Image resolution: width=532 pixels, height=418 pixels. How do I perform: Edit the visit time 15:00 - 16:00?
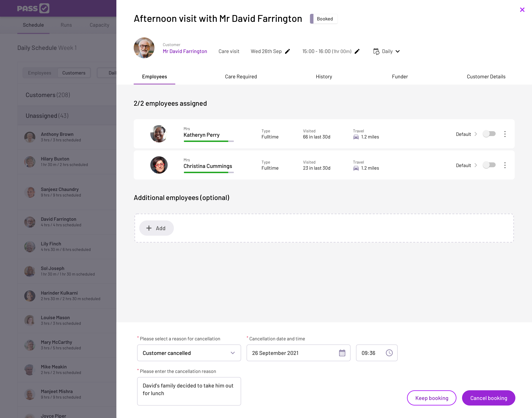[357, 51]
